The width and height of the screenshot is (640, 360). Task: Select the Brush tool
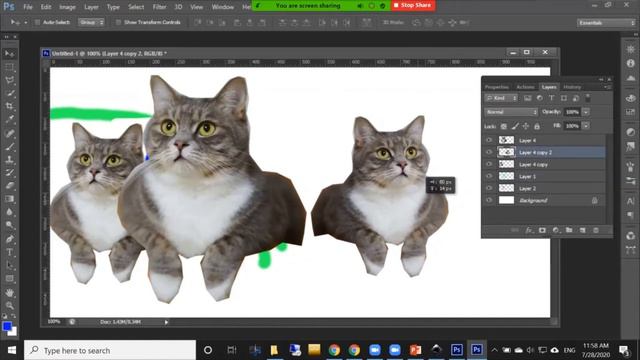pyautogui.click(x=9, y=147)
